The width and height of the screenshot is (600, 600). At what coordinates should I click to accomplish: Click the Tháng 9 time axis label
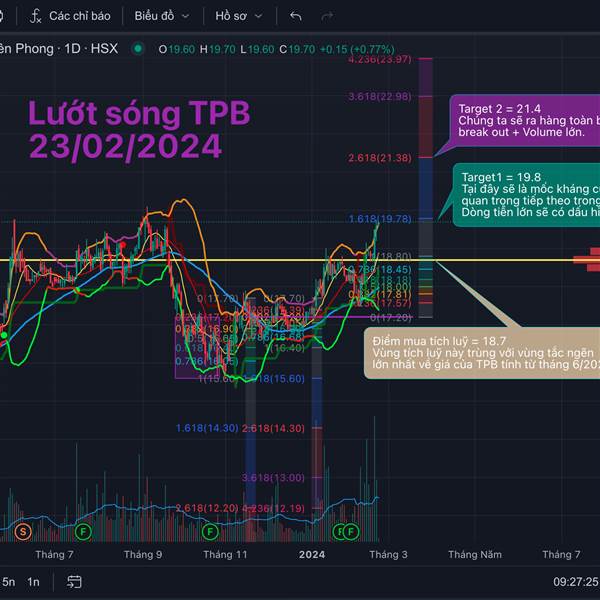pyautogui.click(x=143, y=554)
